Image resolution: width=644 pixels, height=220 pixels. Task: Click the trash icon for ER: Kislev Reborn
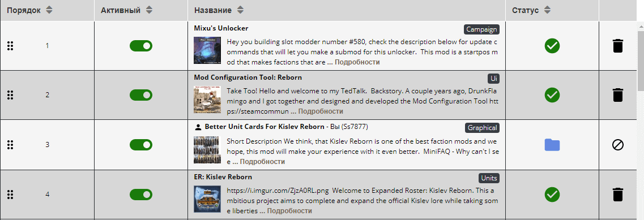pyautogui.click(x=618, y=194)
